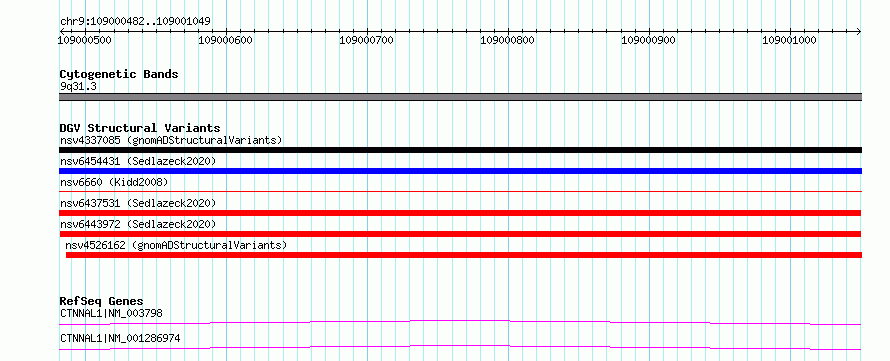The height and width of the screenshot is (361, 890).
Task: Click ruler position 109000700
Action: tap(366, 40)
